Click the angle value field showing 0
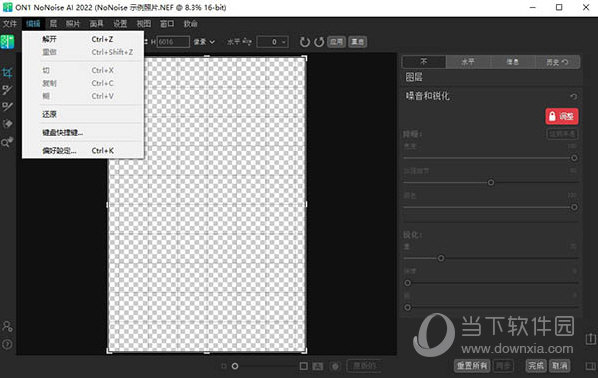This screenshot has height=378, width=598. tap(272, 42)
